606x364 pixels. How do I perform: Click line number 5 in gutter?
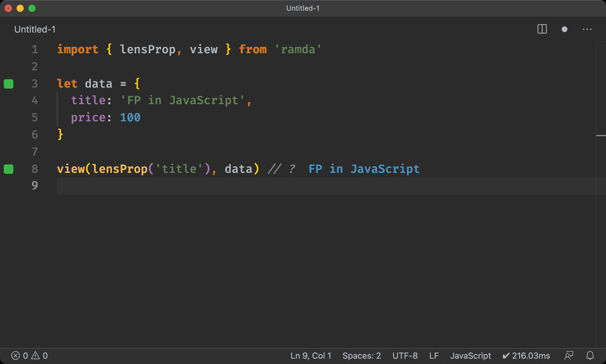[35, 117]
